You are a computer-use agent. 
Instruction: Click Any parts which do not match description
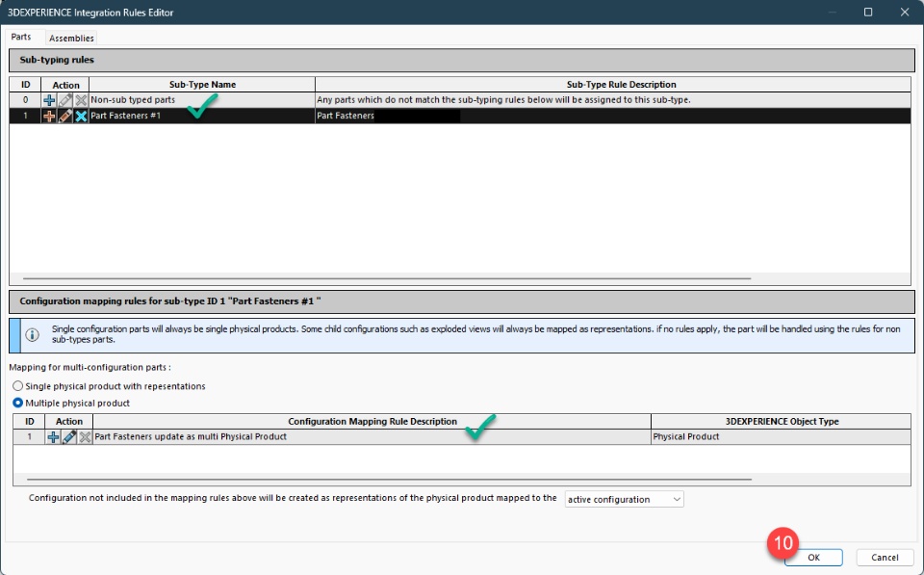[x=613, y=100]
